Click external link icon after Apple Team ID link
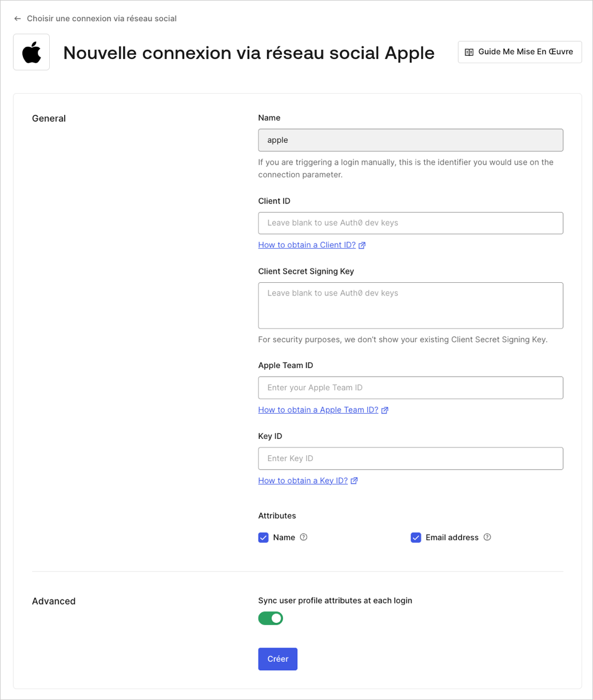 coord(385,410)
